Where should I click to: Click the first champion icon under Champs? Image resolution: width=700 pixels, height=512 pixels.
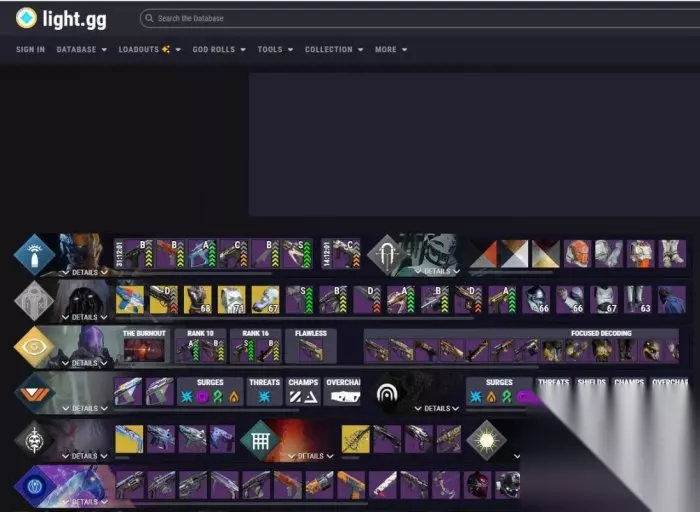(x=295, y=397)
